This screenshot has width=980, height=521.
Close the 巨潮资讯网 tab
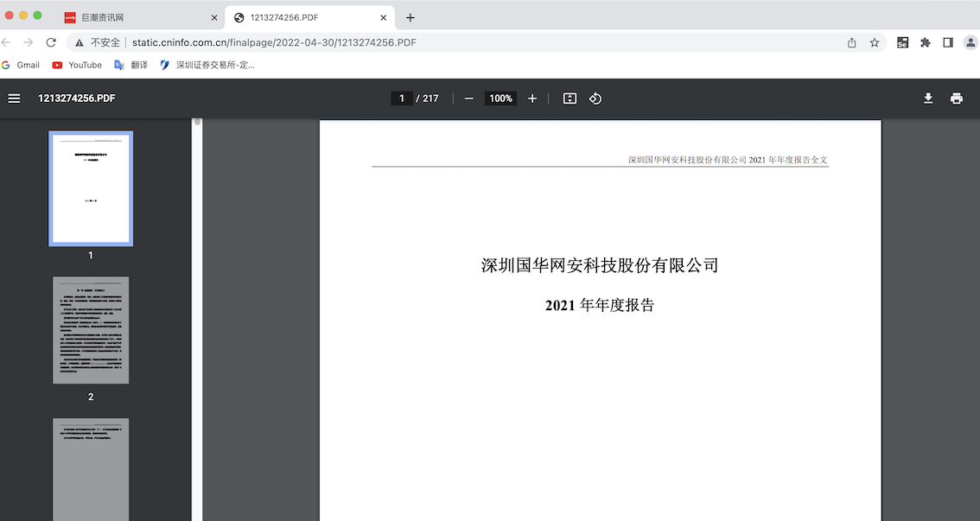click(213, 17)
